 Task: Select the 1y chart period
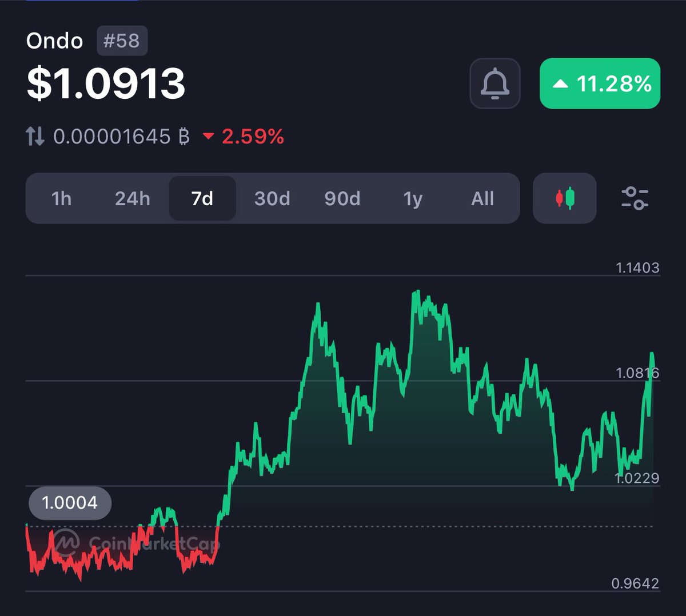413,198
